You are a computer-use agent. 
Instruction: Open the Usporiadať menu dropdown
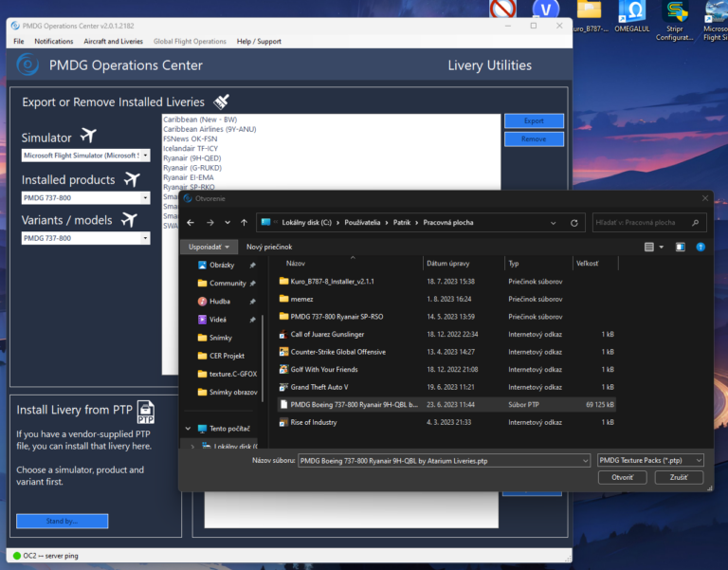(x=209, y=248)
